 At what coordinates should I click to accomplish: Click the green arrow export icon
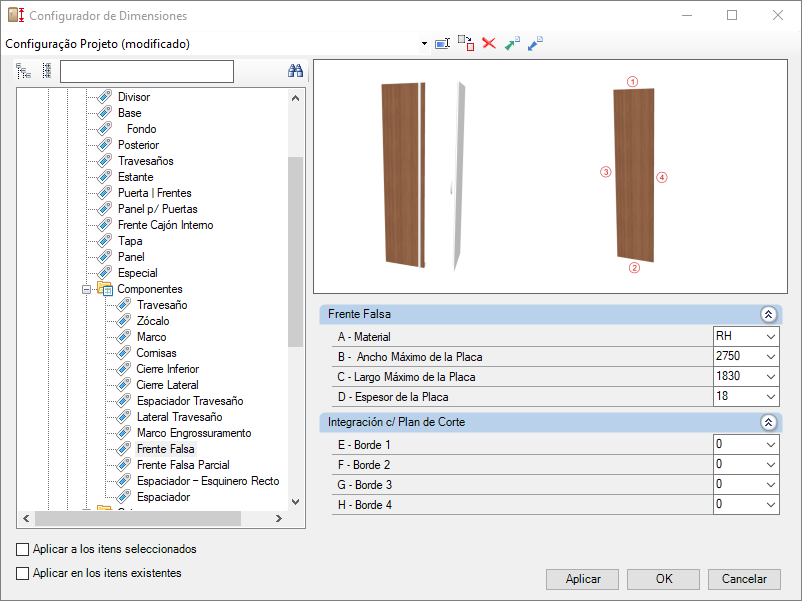(512, 43)
